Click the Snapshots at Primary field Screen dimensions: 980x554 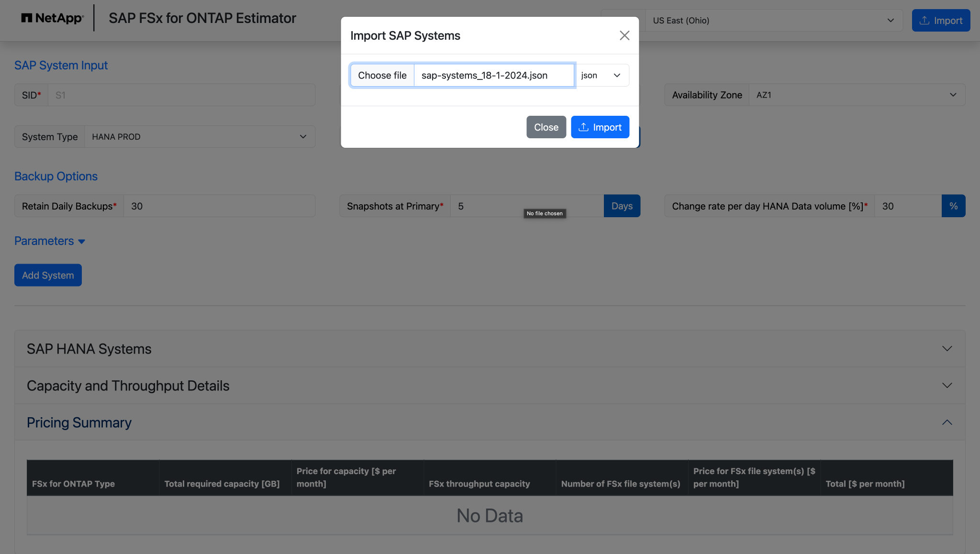pyautogui.click(x=526, y=206)
